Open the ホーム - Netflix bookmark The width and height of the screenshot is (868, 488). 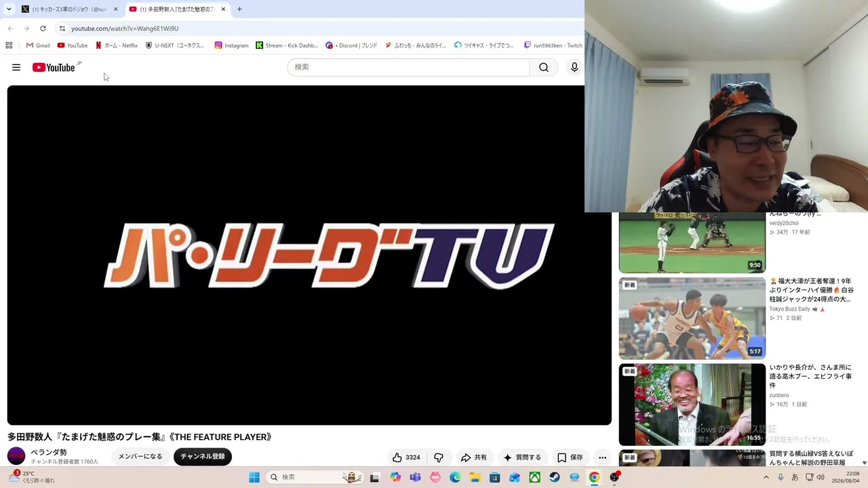point(117,45)
